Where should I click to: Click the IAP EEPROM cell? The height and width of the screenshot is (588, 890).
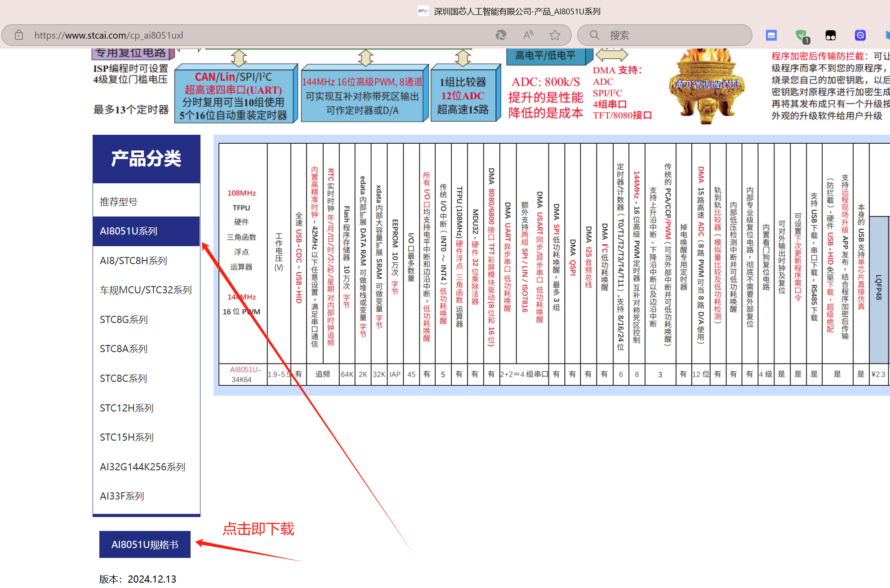(x=395, y=374)
